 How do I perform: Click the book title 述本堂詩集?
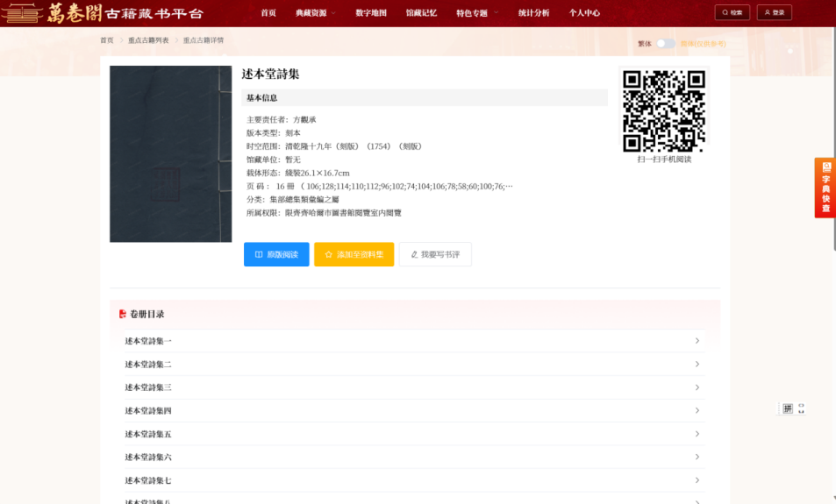click(270, 74)
